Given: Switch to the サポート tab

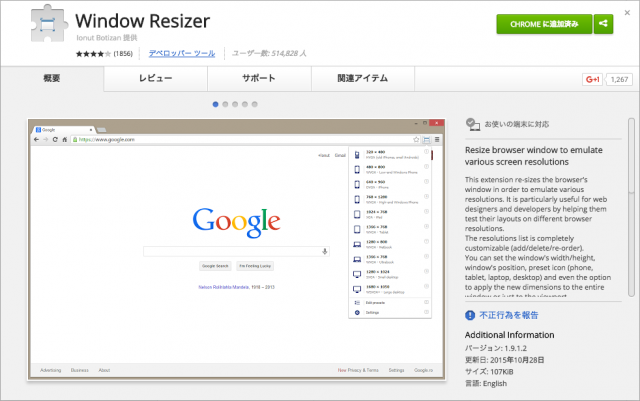Looking at the screenshot, I should tap(259, 79).
